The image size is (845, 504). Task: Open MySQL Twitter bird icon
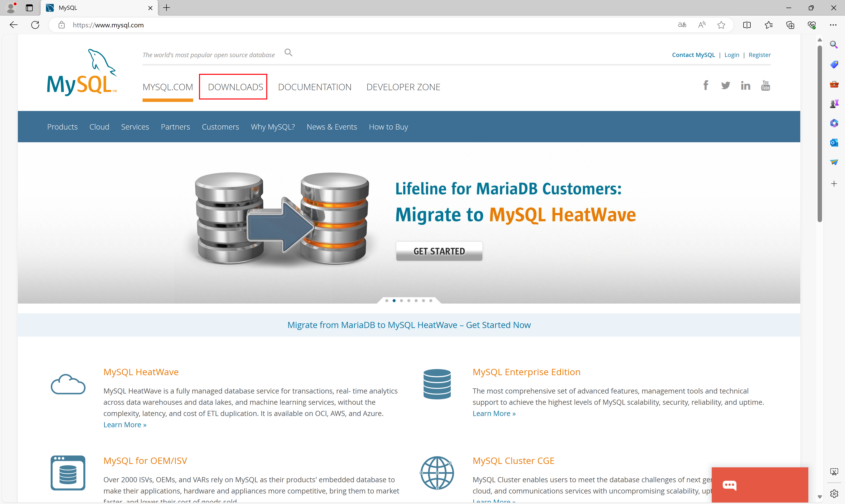[725, 86]
